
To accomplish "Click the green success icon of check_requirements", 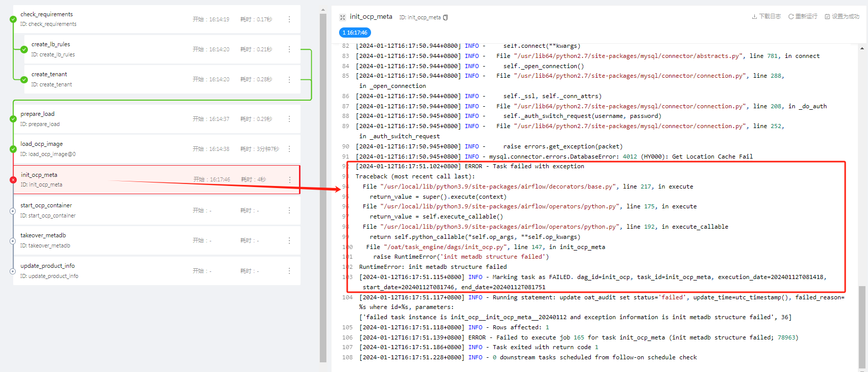I will pos(13,19).
